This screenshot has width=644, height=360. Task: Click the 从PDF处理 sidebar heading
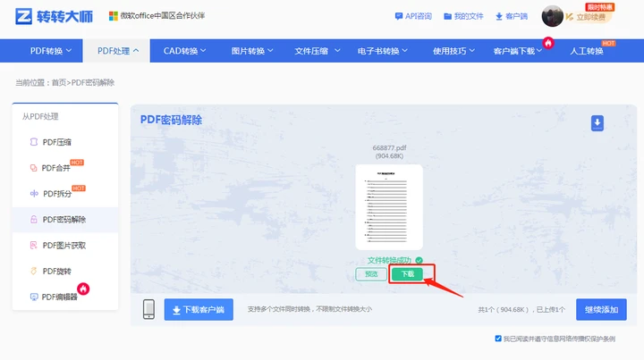40,116
